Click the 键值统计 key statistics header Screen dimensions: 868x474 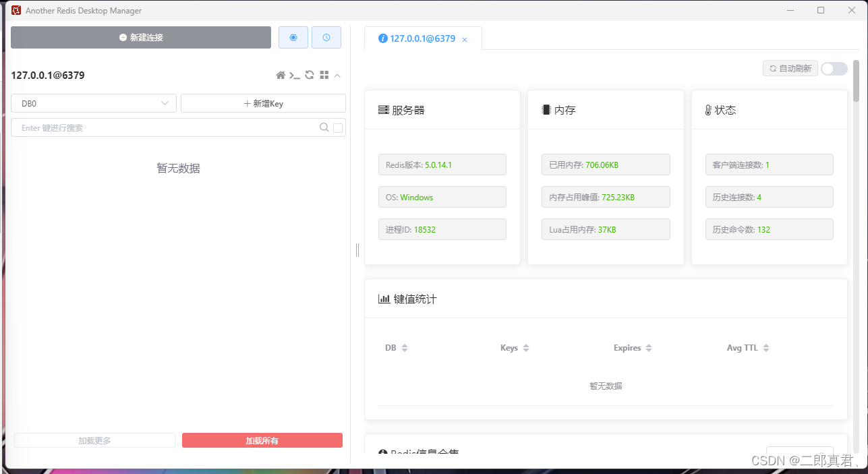click(606, 299)
